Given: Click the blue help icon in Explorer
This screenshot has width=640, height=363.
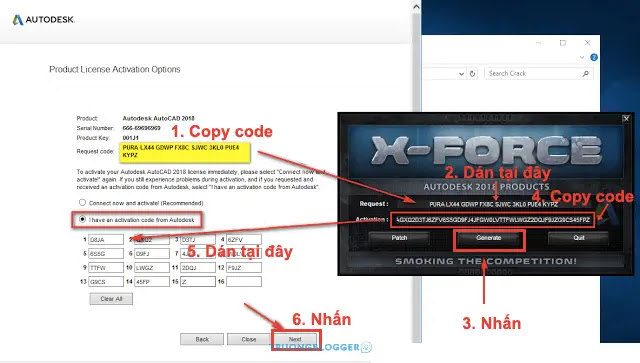Looking at the screenshot, I should point(594,58).
